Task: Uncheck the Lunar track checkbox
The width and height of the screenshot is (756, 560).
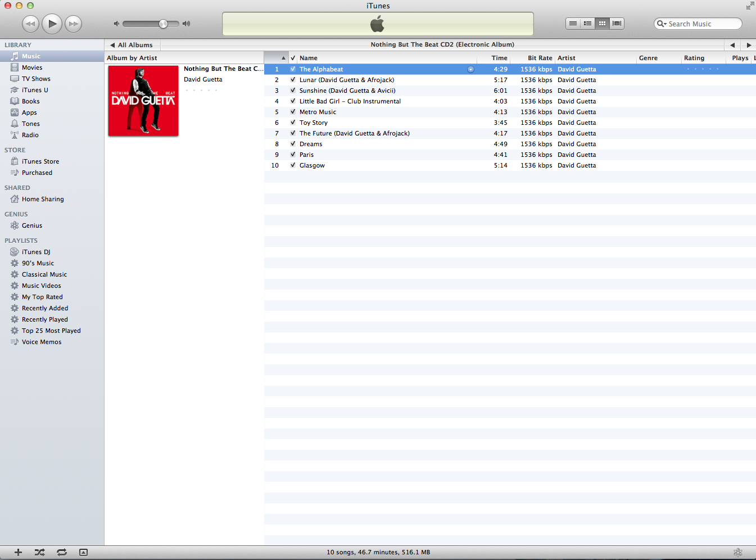Action: point(293,80)
